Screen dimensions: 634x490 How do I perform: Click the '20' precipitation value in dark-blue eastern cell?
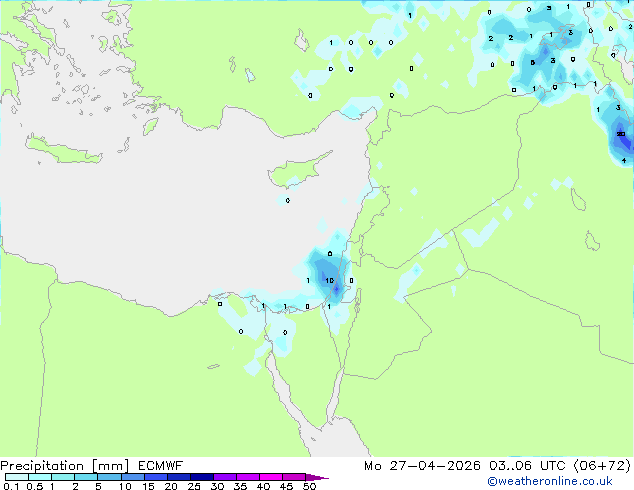click(x=621, y=134)
